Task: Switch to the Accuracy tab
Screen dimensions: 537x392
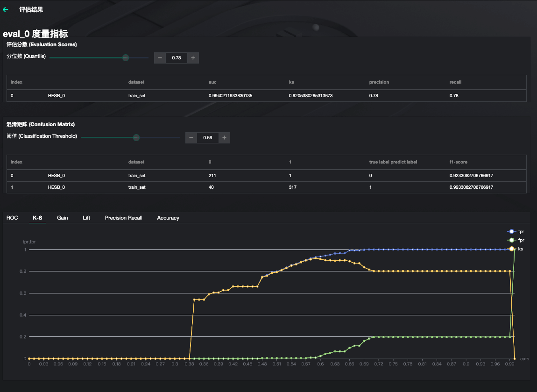Action: pyautogui.click(x=168, y=218)
